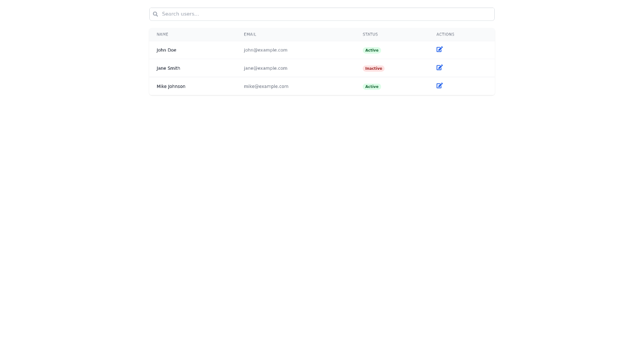Toggle Jane Smith's Inactive status badge
Image resolution: width=644 pixels, height=338 pixels.
374,68
